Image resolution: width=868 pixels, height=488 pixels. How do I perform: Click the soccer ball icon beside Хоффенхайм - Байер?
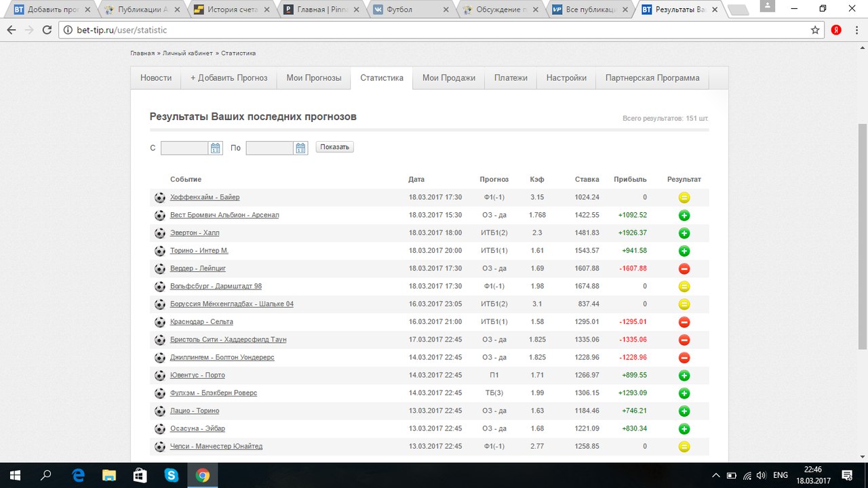(160, 198)
